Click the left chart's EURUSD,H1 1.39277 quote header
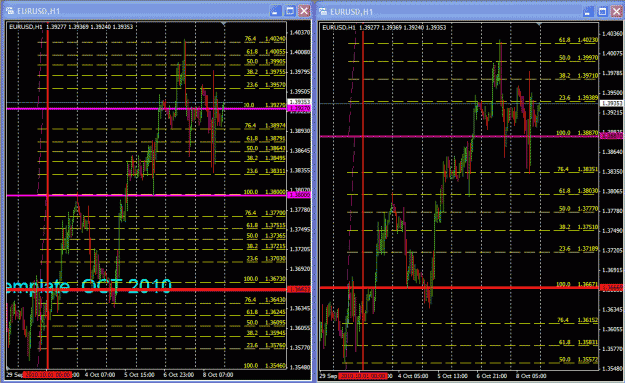 point(71,27)
